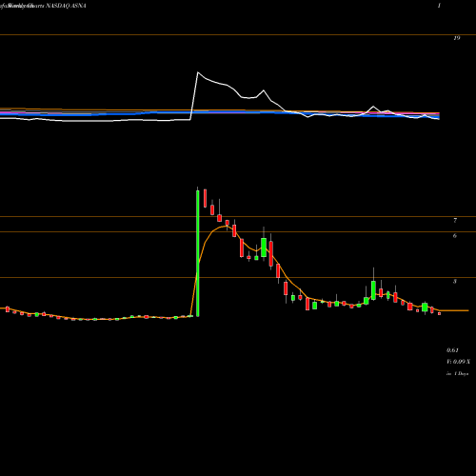Click the 7 price level label
476x476 pixels.
tap(455, 221)
